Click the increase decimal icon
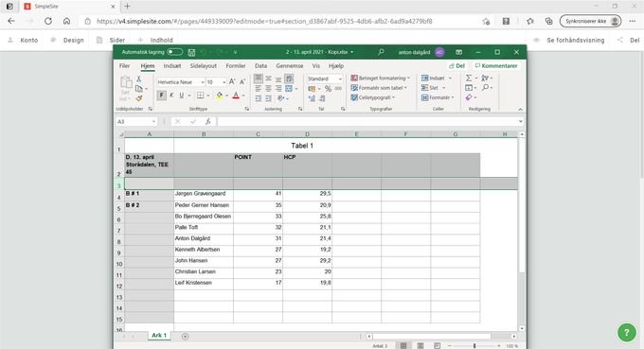This screenshot has width=644, height=349. coord(312,98)
